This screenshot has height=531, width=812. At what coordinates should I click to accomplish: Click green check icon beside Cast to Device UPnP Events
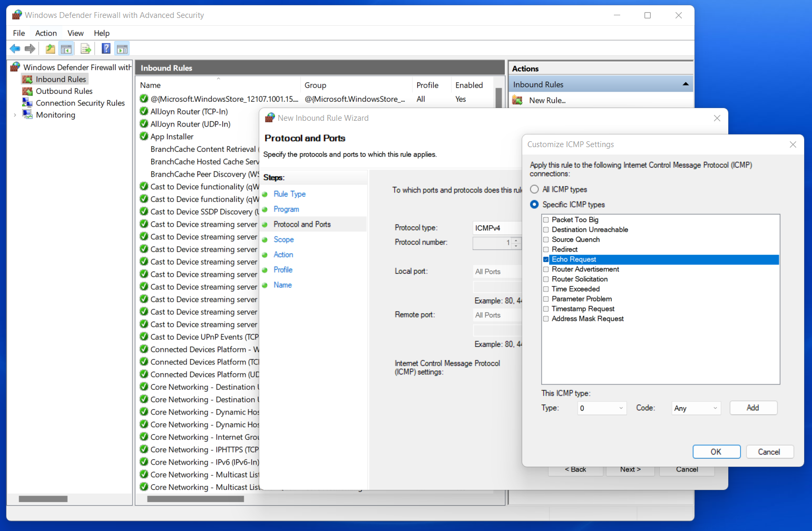click(x=144, y=337)
